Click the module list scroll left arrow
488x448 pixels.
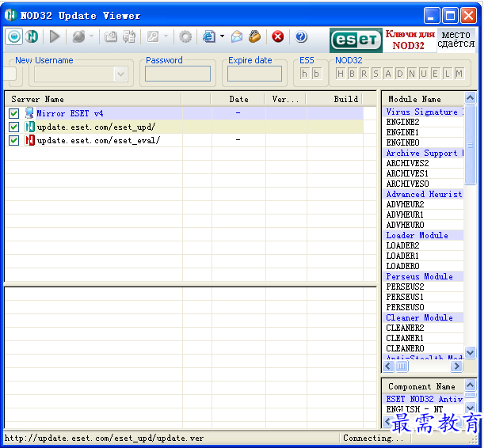coord(388,366)
